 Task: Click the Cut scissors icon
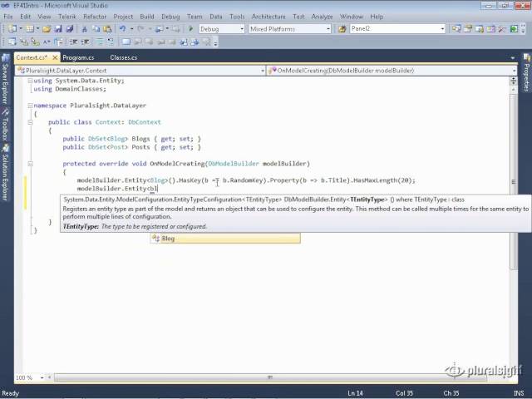(x=85, y=29)
